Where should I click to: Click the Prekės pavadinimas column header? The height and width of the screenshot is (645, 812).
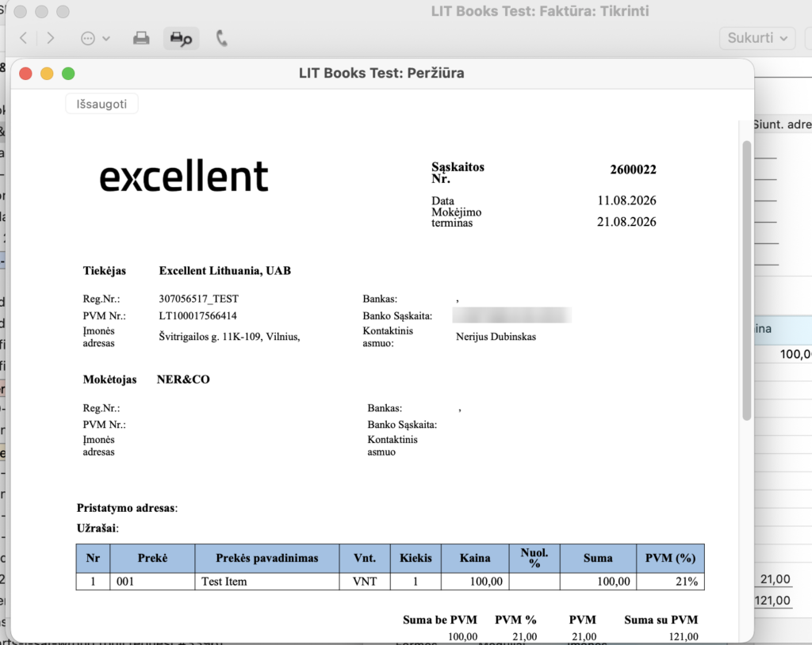click(267, 558)
